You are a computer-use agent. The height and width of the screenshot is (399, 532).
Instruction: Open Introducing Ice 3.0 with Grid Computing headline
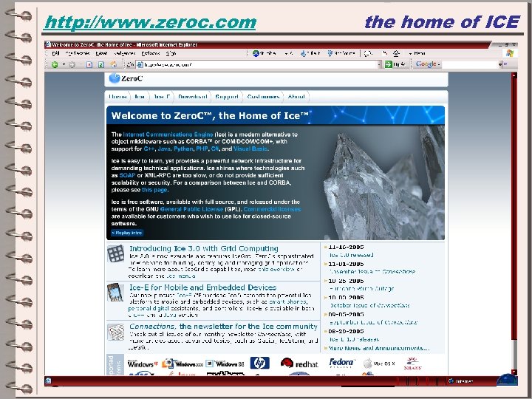[204, 248]
